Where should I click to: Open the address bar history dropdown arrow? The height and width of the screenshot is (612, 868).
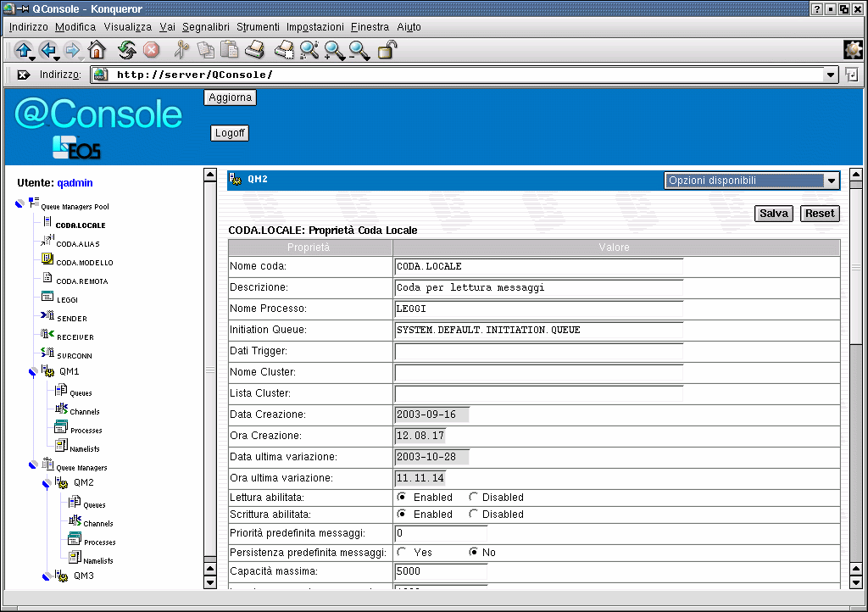click(x=831, y=75)
